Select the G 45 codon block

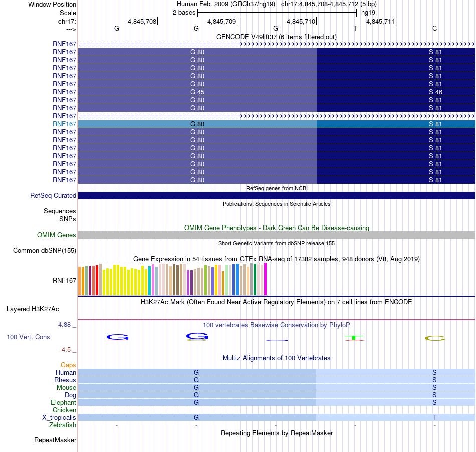pos(197,92)
